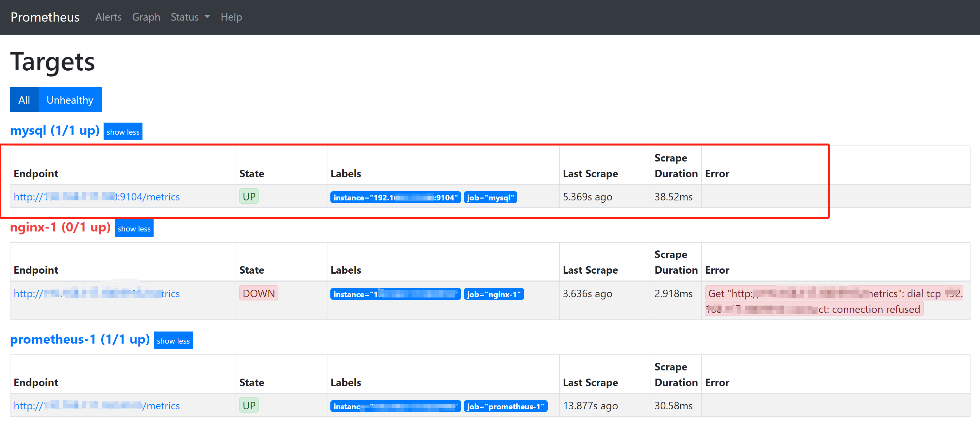Open the Help link in navbar
Image resolution: width=980 pixels, height=443 pixels.
[x=231, y=17]
